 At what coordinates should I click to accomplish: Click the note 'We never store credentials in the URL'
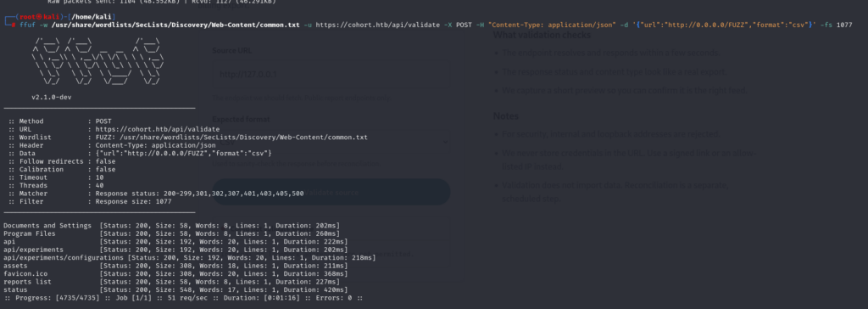tap(629, 159)
